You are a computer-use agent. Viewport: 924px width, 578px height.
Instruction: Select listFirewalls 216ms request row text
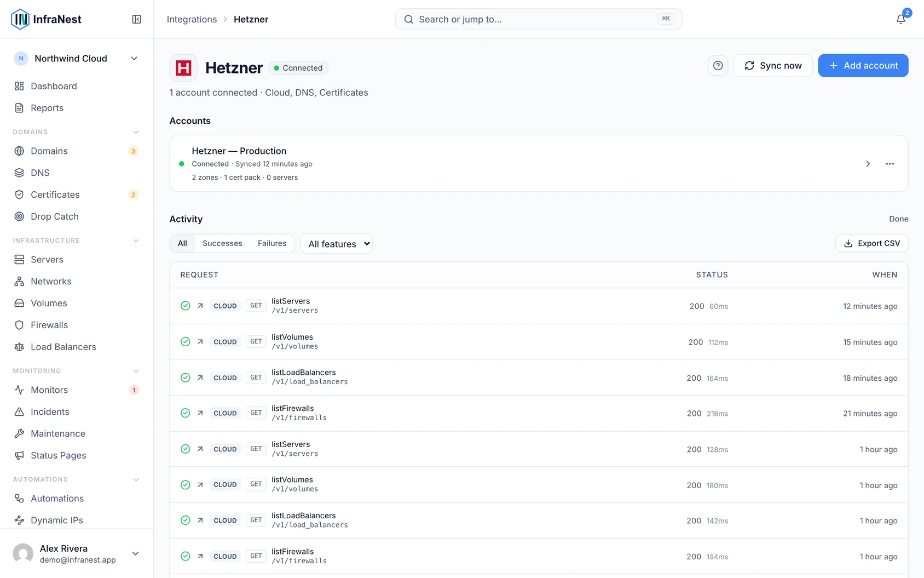pos(293,408)
